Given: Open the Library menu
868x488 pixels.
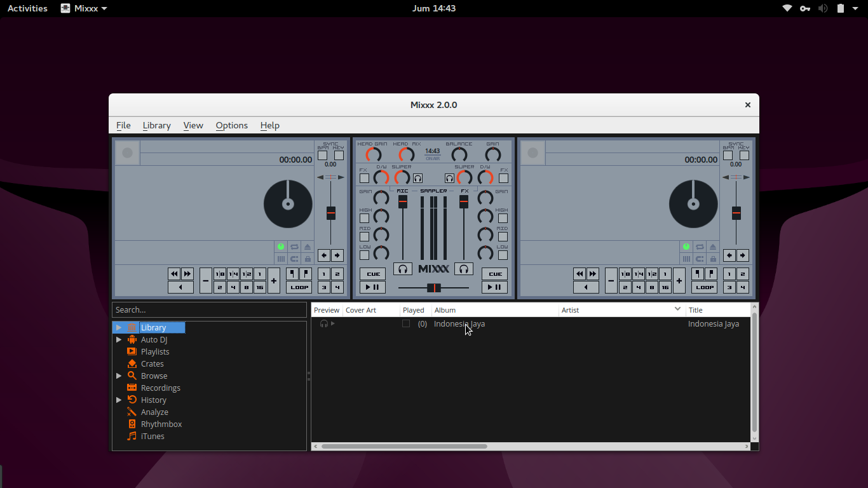Looking at the screenshot, I should click(156, 125).
